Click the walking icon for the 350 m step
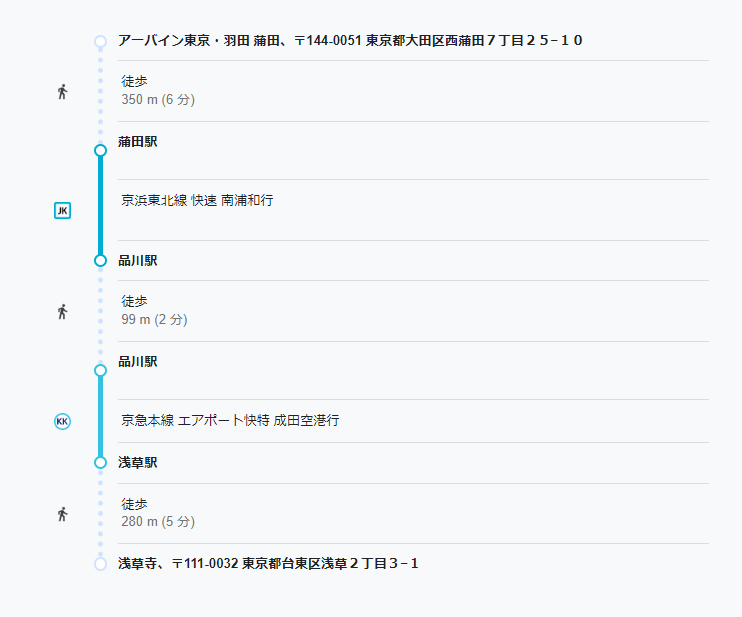This screenshot has height=617, width=742. (x=62, y=91)
